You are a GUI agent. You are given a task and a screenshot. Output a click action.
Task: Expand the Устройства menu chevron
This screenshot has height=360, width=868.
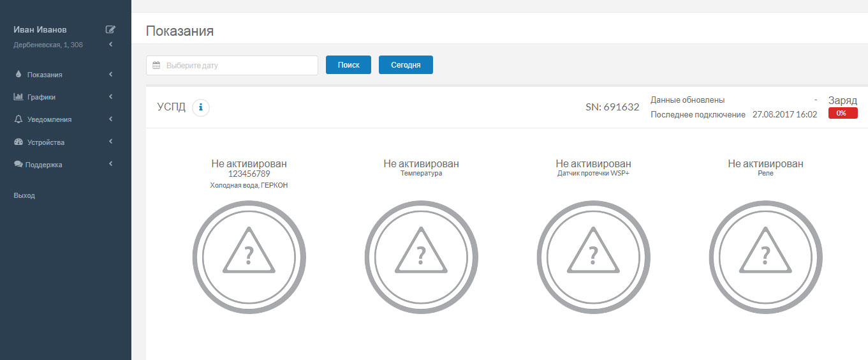coord(111,141)
